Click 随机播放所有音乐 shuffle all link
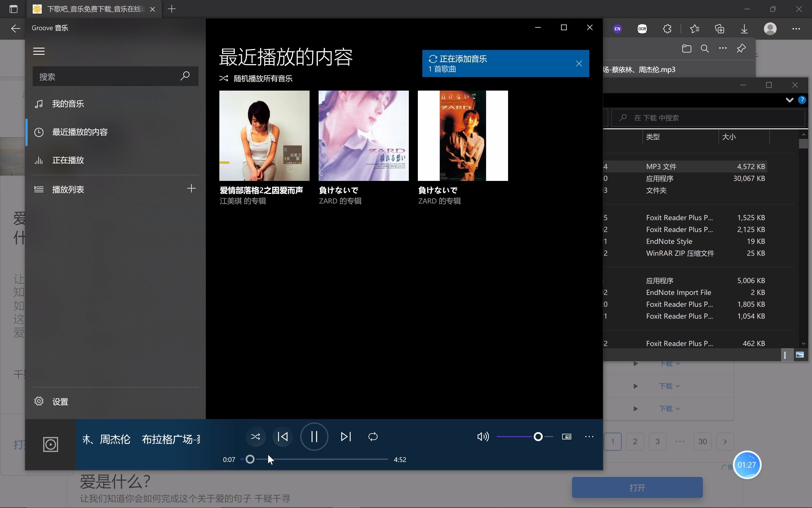Viewport: 812px width, 508px height. [x=256, y=79]
